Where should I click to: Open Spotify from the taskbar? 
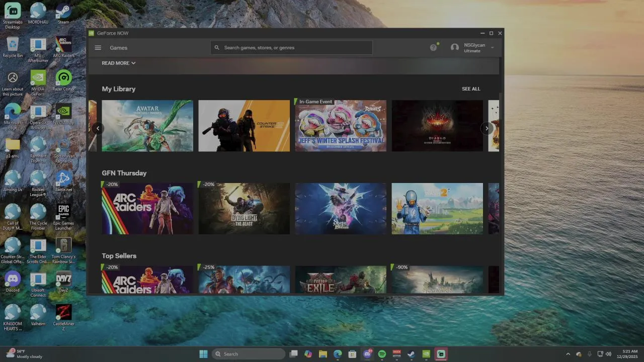pos(382,354)
